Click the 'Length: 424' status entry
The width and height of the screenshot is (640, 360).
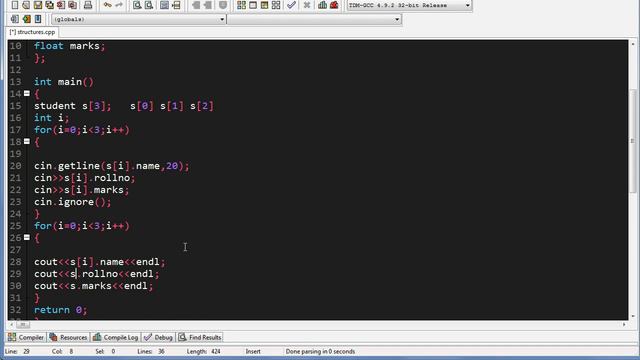pyautogui.click(x=204, y=351)
